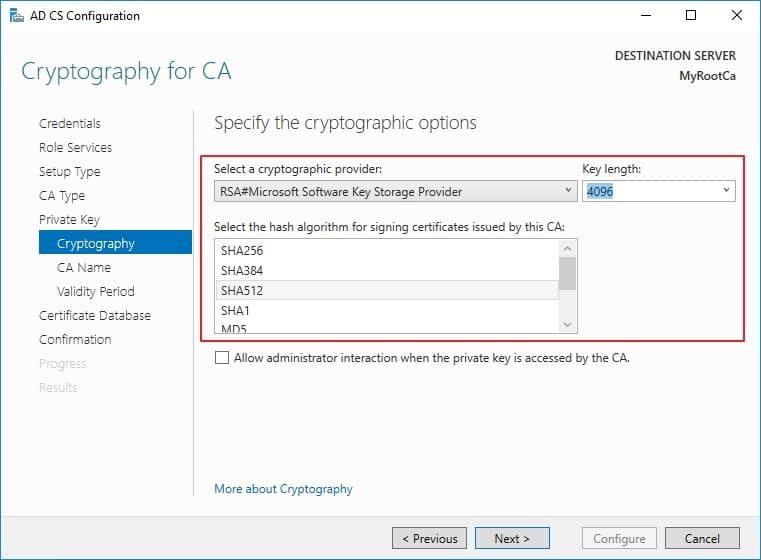Viewport: 761px width, 560px height.
Task: Go to the Credentials step
Action: pyautogui.click(x=70, y=123)
